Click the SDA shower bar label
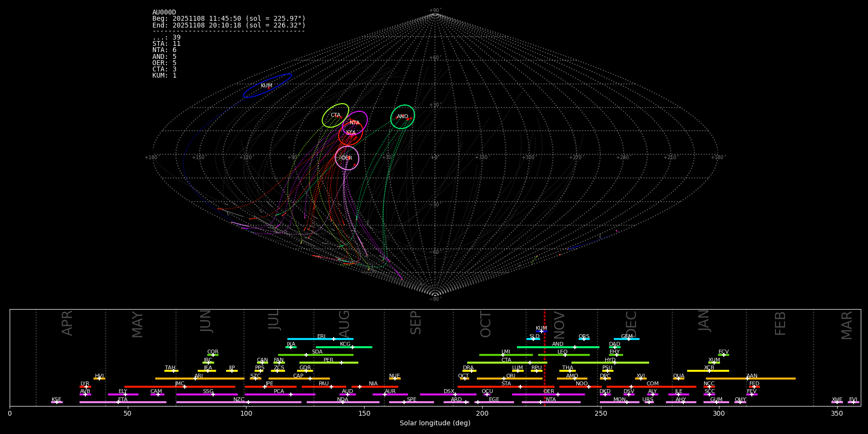This screenshot has height=434, width=868. [x=317, y=352]
